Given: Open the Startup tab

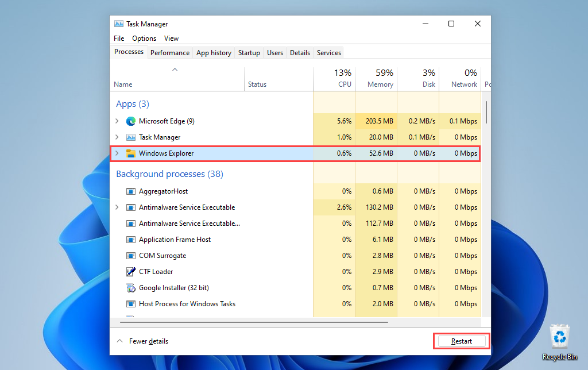Looking at the screenshot, I should coord(249,53).
